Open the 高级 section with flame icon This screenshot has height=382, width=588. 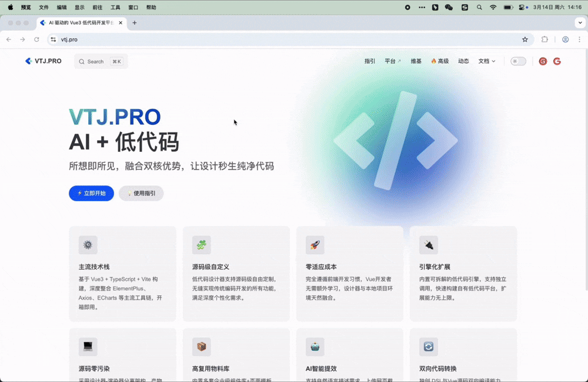pyautogui.click(x=440, y=61)
